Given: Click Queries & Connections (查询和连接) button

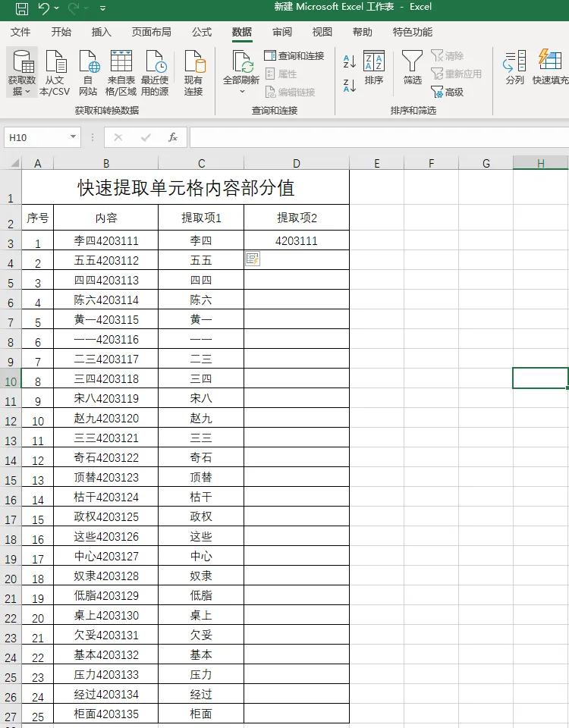Looking at the screenshot, I should (294, 55).
